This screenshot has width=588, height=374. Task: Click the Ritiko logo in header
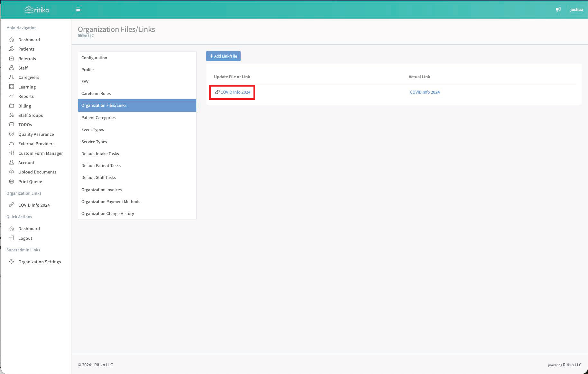point(37,10)
